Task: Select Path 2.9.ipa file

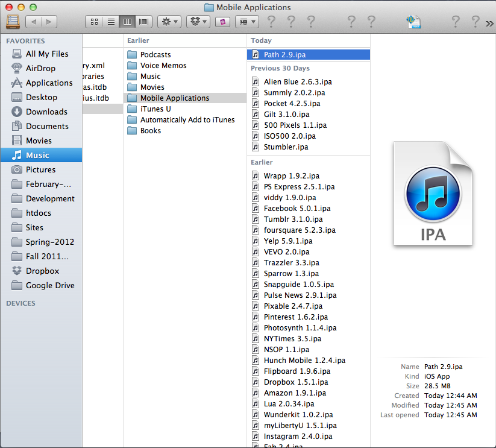Action: (309, 55)
